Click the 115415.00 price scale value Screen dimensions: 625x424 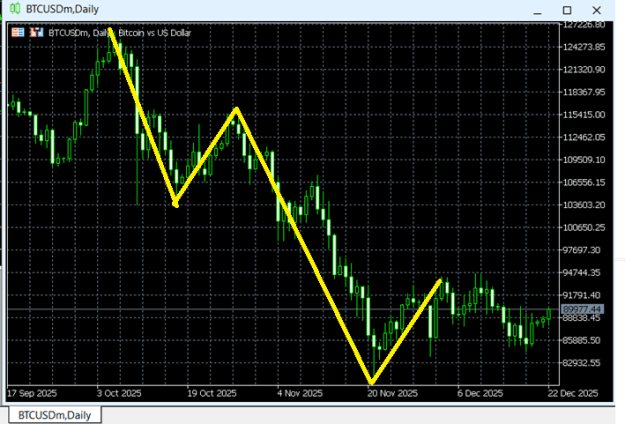(584, 115)
